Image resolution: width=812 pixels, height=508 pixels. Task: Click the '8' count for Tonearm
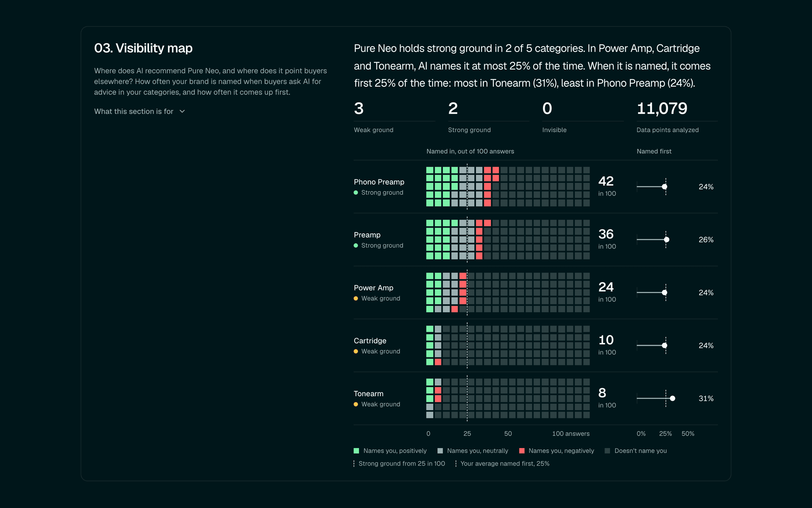point(602,393)
